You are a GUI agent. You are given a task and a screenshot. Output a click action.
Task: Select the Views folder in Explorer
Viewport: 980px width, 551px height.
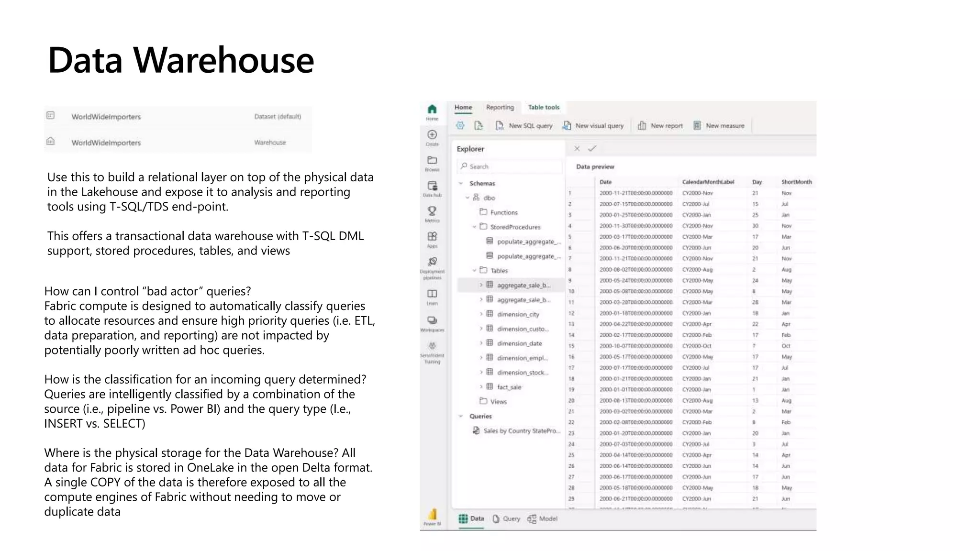point(493,401)
